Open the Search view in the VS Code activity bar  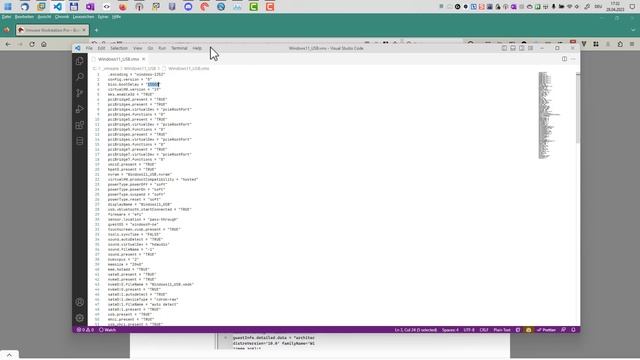coord(80,77)
